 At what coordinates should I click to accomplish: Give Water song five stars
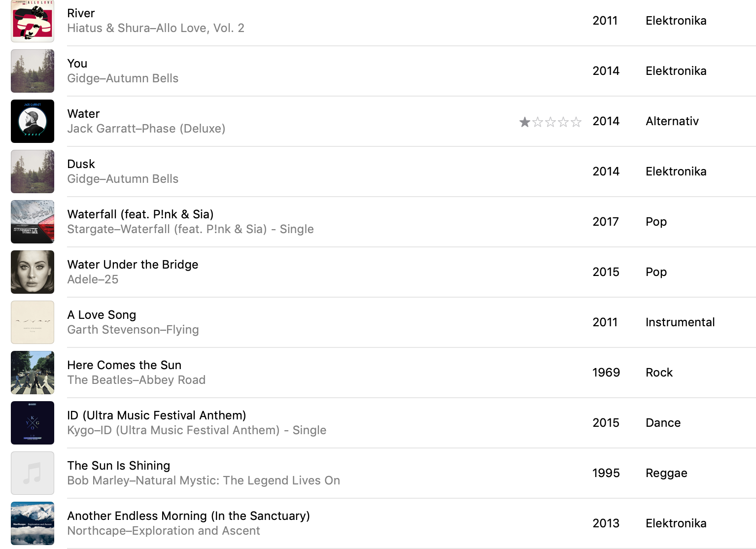pos(576,122)
